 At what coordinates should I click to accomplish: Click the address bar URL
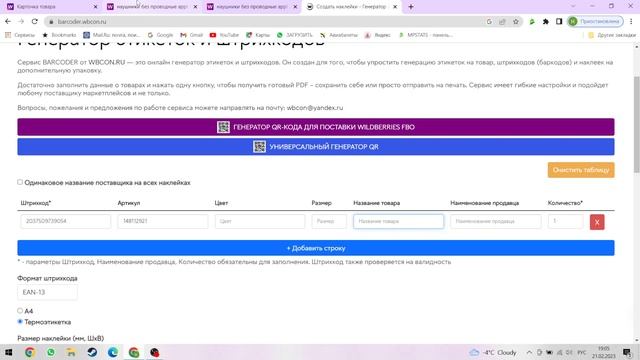pos(82,22)
